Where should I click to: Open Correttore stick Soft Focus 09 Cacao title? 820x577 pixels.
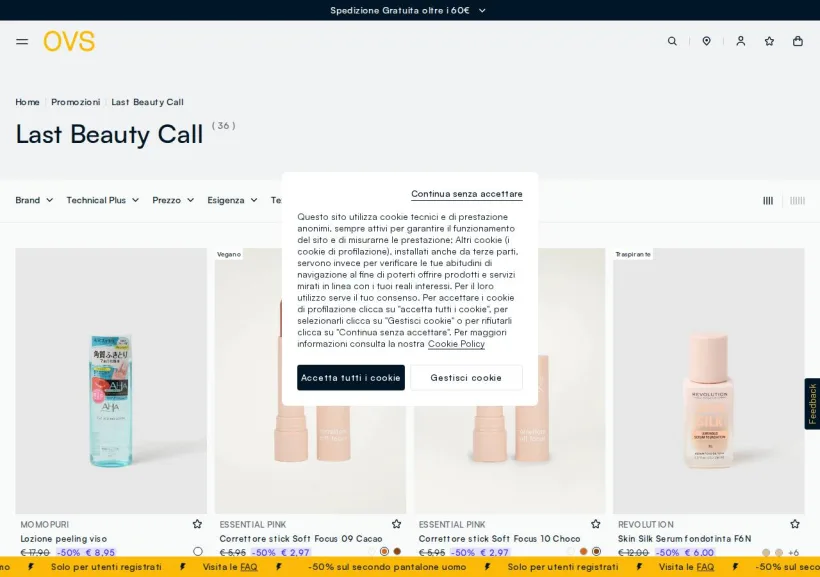coord(301,538)
